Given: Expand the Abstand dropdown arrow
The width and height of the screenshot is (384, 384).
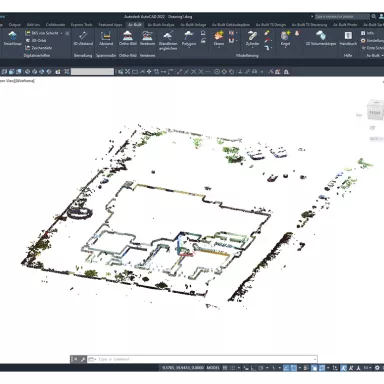Looking at the screenshot, I should (x=106, y=48).
